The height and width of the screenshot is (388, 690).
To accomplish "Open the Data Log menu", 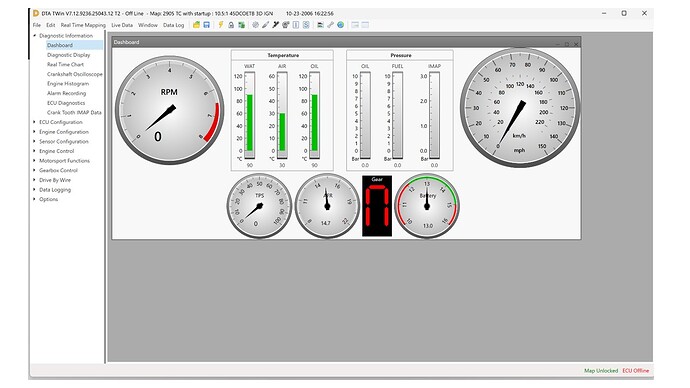I will point(173,25).
